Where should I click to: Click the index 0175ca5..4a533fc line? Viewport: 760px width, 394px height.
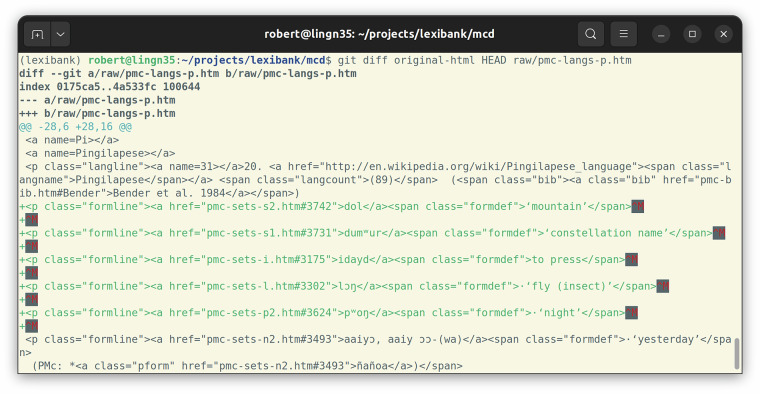tap(110, 87)
